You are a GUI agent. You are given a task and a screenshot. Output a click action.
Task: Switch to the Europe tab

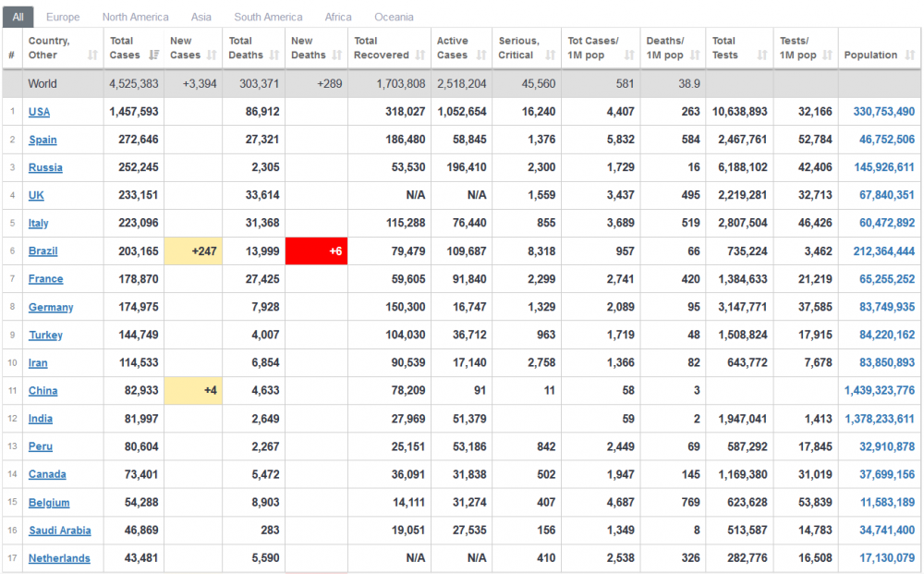pyautogui.click(x=63, y=17)
